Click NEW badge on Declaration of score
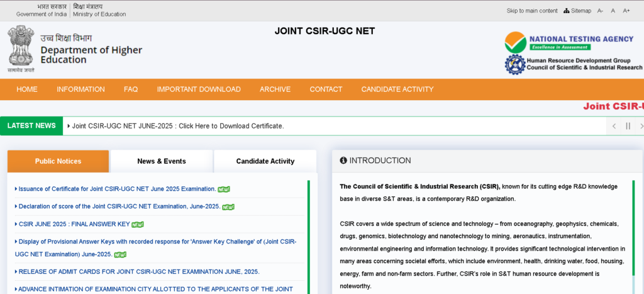The height and width of the screenshot is (294, 644). click(x=228, y=207)
